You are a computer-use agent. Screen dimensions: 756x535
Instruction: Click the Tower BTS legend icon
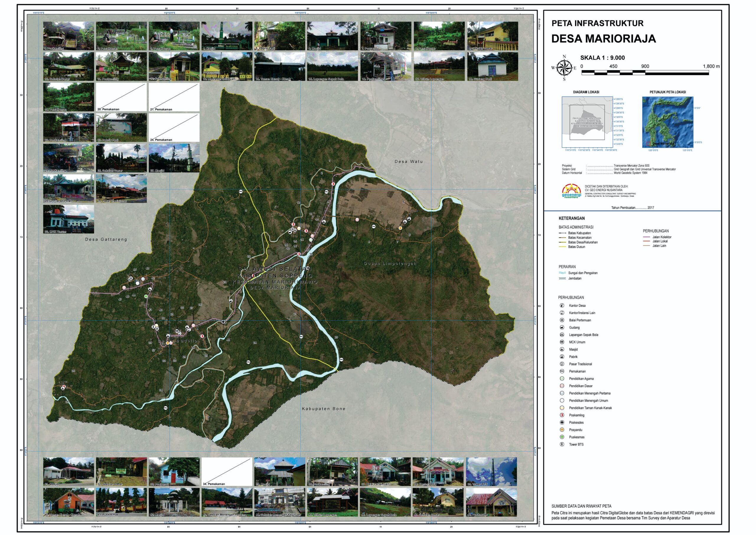tap(562, 444)
